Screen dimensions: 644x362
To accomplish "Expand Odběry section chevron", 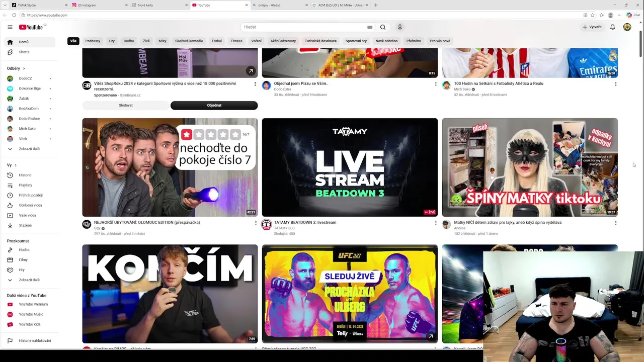I will pyautogui.click(x=24, y=68).
